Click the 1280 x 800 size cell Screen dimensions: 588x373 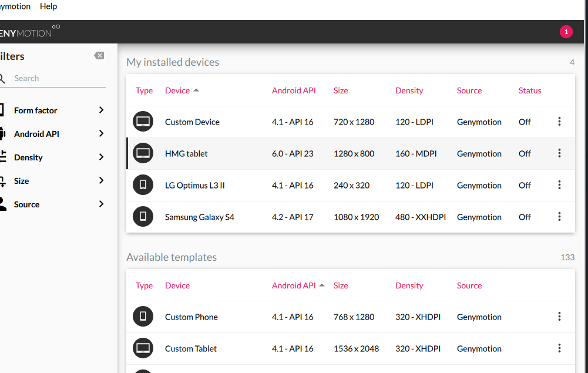pos(354,153)
